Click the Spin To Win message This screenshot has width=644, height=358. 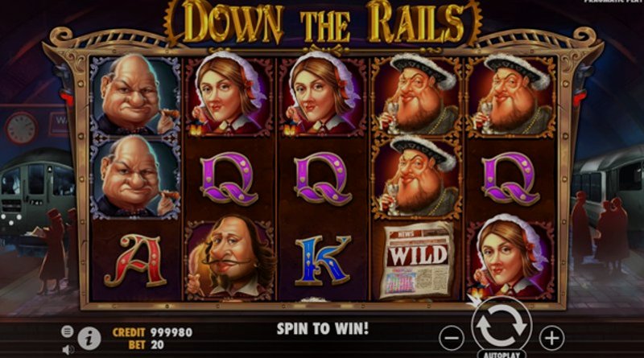(323, 328)
